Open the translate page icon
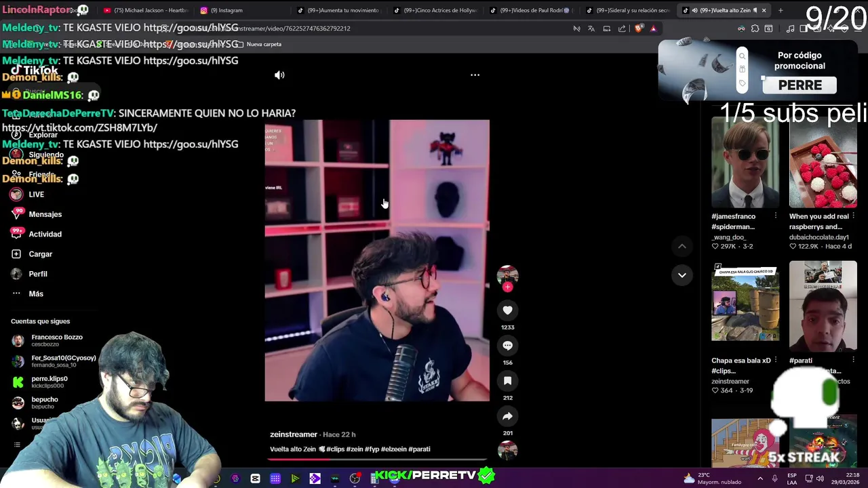868x488 pixels. click(591, 28)
